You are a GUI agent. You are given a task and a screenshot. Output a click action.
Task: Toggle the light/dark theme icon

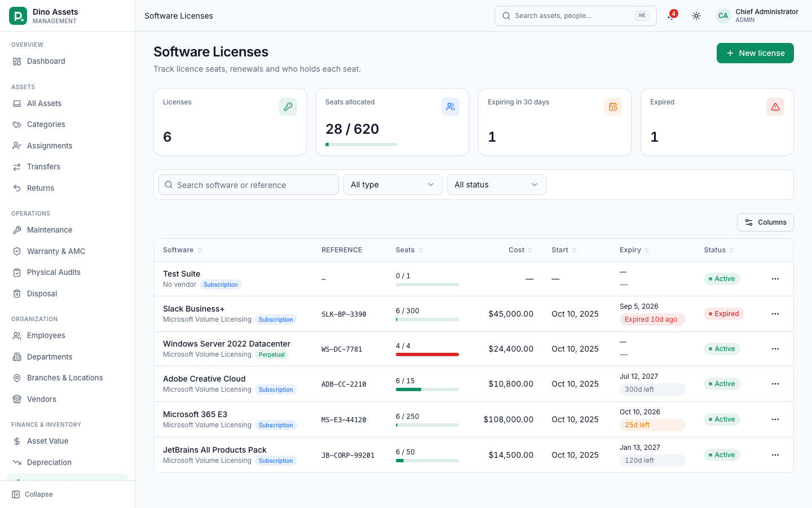[x=696, y=16]
